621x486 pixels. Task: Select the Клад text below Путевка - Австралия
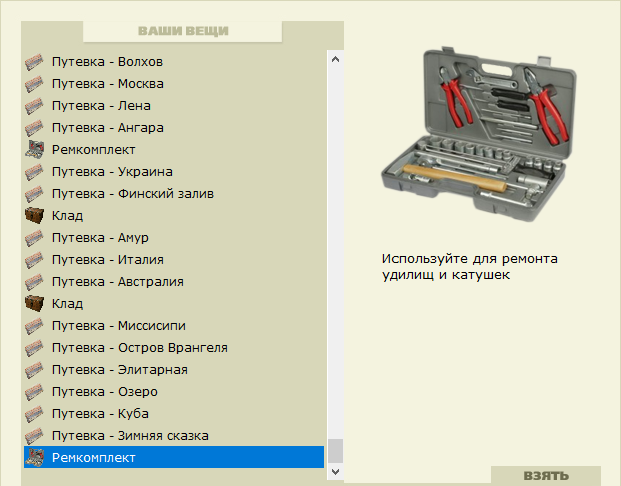[68, 304]
